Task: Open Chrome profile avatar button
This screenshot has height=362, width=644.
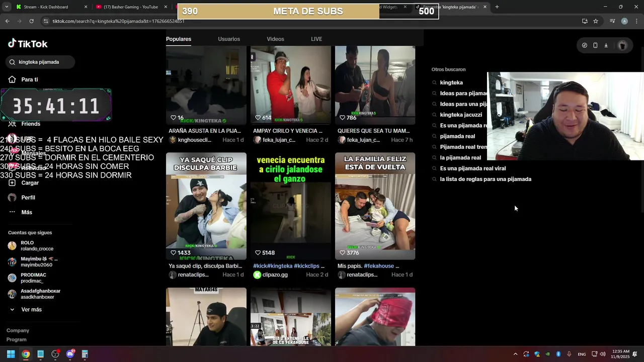Action: coord(624,21)
